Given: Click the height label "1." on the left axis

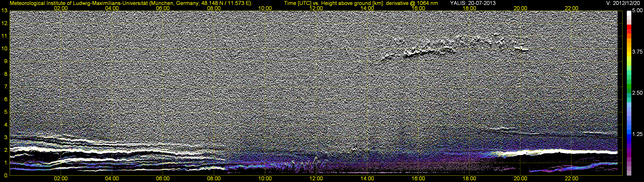Looking at the screenshot, I should click(6, 163).
